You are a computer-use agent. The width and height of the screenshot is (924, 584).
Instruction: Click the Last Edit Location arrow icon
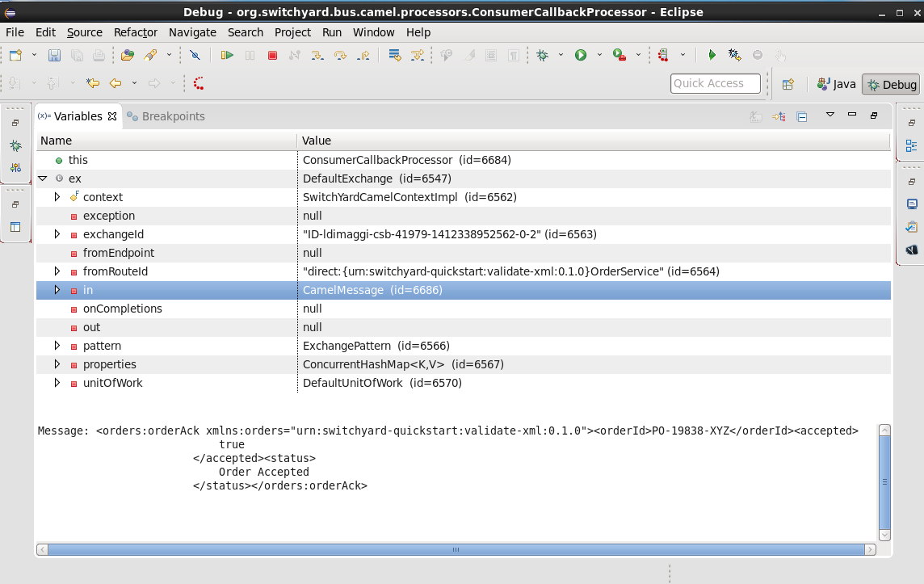click(x=93, y=83)
